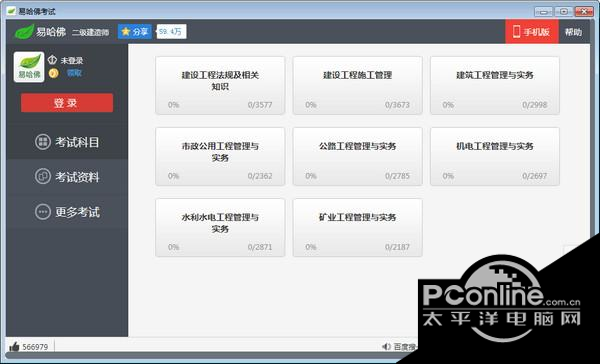Click the 0/2871 question count
The height and width of the screenshot is (364, 600).
click(260, 247)
